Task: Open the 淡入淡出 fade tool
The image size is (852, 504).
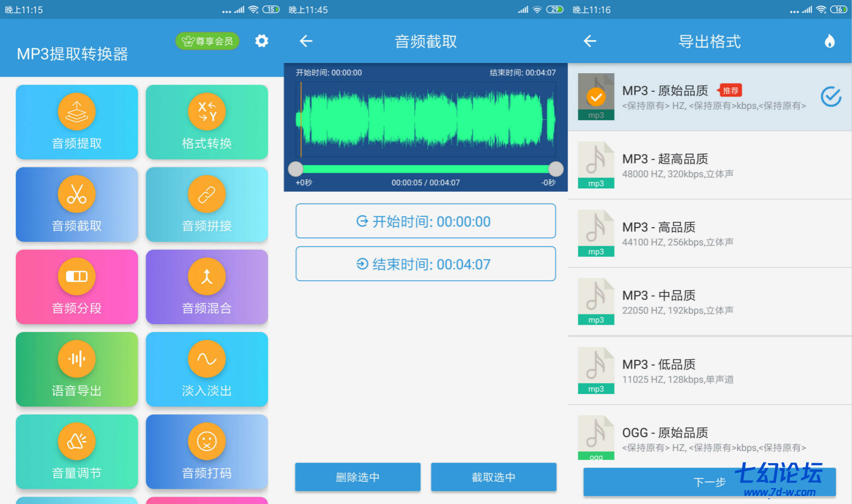Action: click(207, 369)
